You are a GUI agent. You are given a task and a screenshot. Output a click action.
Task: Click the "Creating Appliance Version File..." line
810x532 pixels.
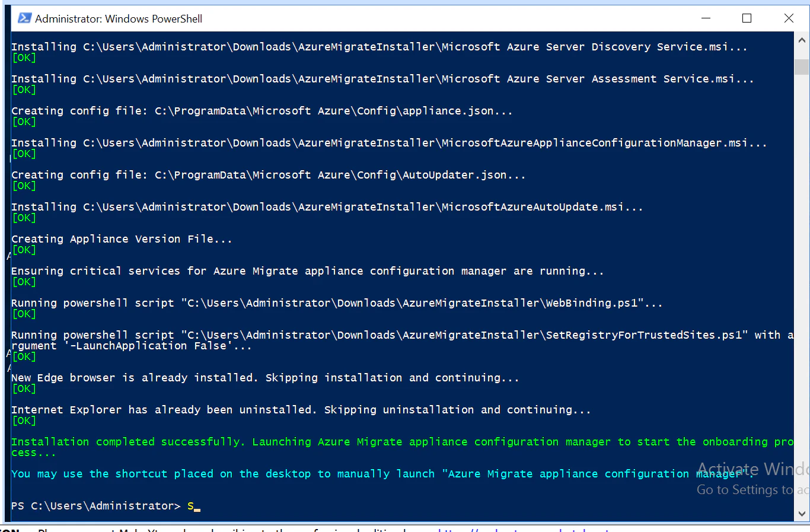point(122,239)
